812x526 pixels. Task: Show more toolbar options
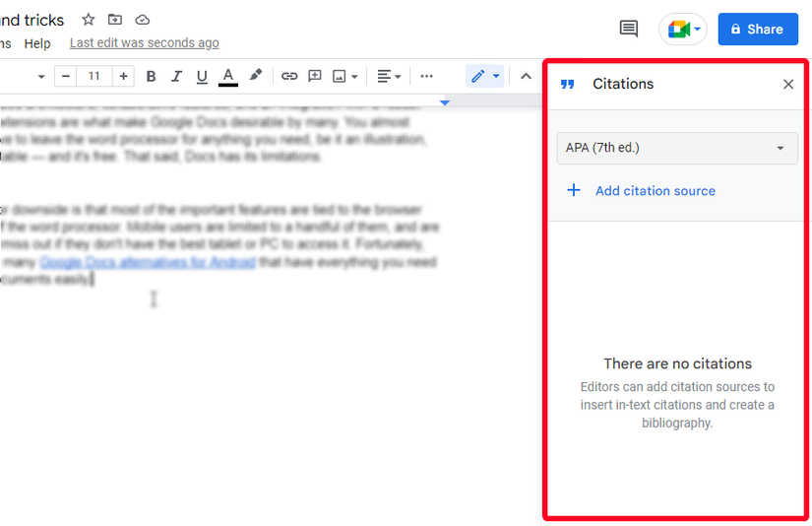[x=427, y=76]
